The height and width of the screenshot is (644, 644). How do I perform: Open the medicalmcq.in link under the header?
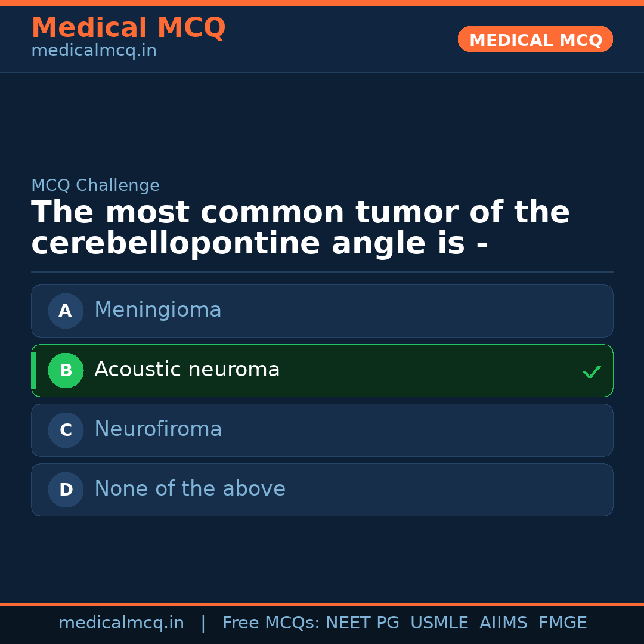click(x=93, y=50)
